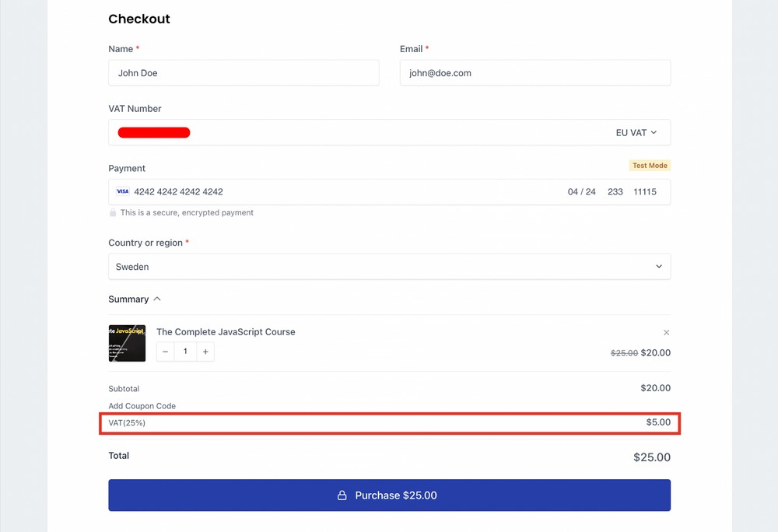Decrease course quantity with the minus icon
778x532 pixels.
(165, 351)
